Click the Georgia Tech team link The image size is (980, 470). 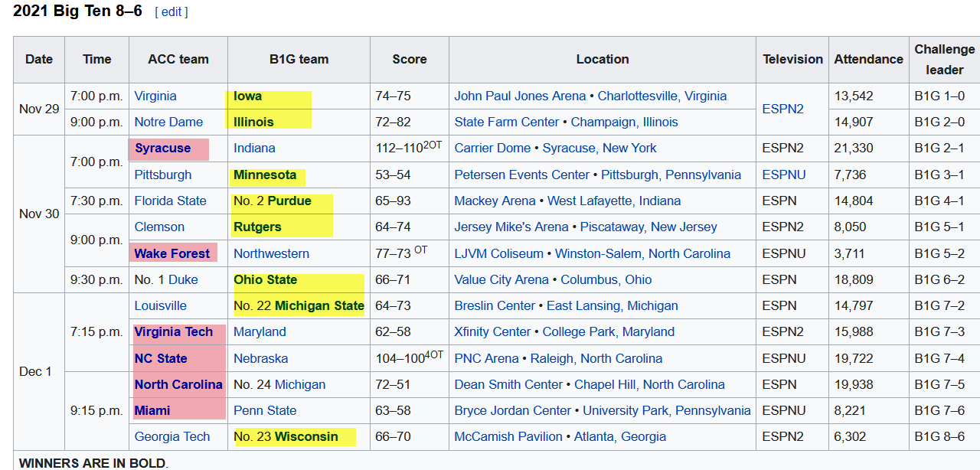171,436
